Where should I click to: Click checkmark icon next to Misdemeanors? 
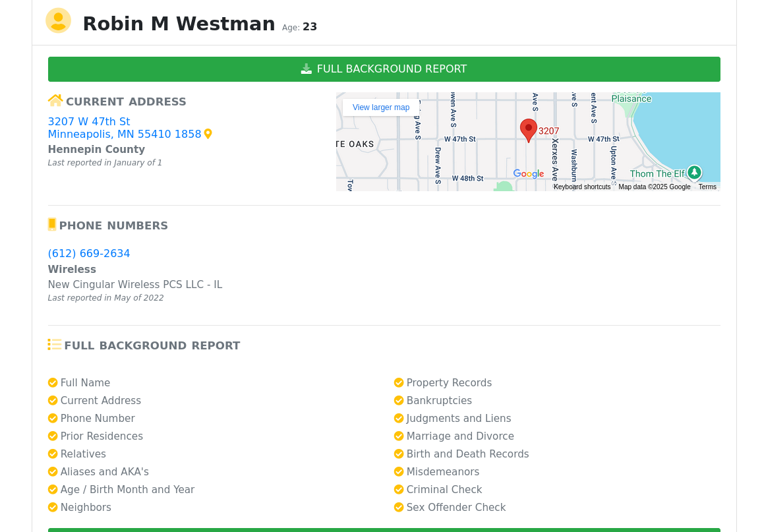point(399,472)
